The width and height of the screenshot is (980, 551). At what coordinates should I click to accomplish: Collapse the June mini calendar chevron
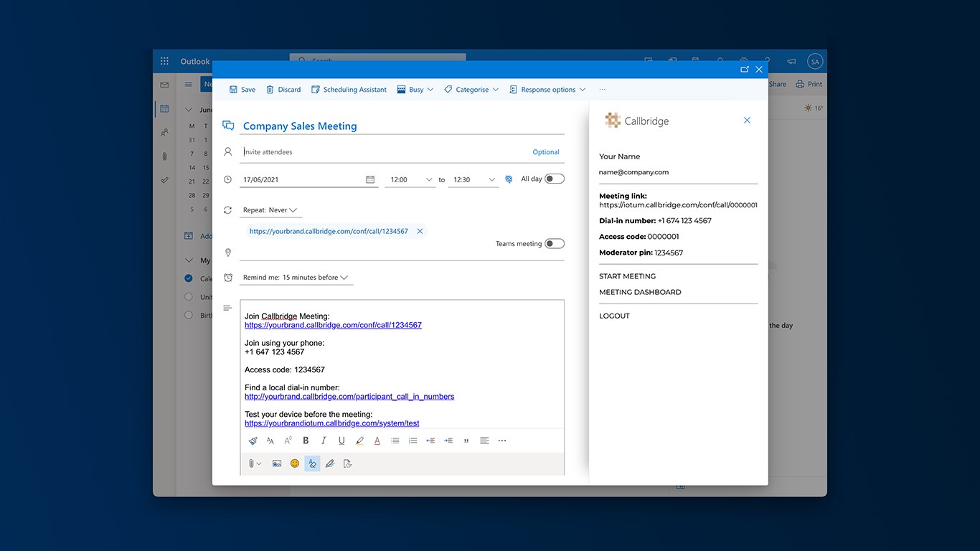pos(189,110)
